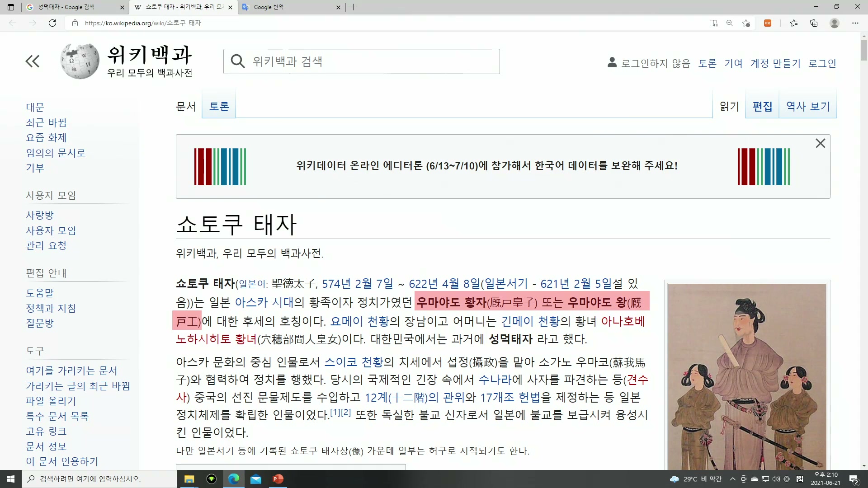
Task: Open the immersive reader icon in the address bar
Action: [x=713, y=23]
